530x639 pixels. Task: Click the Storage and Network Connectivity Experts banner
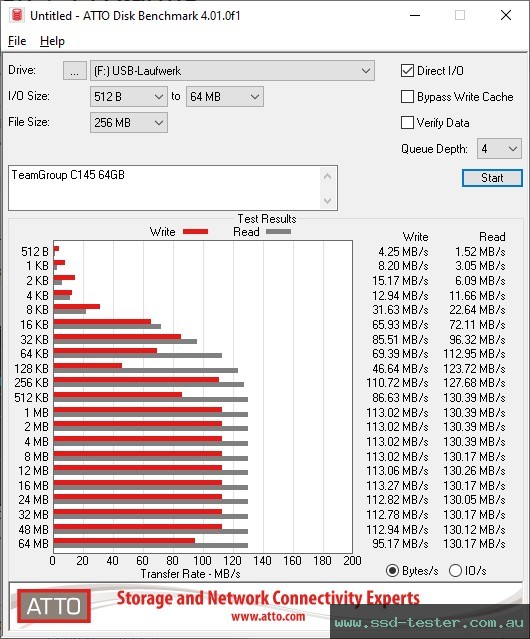[x=268, y=598]
